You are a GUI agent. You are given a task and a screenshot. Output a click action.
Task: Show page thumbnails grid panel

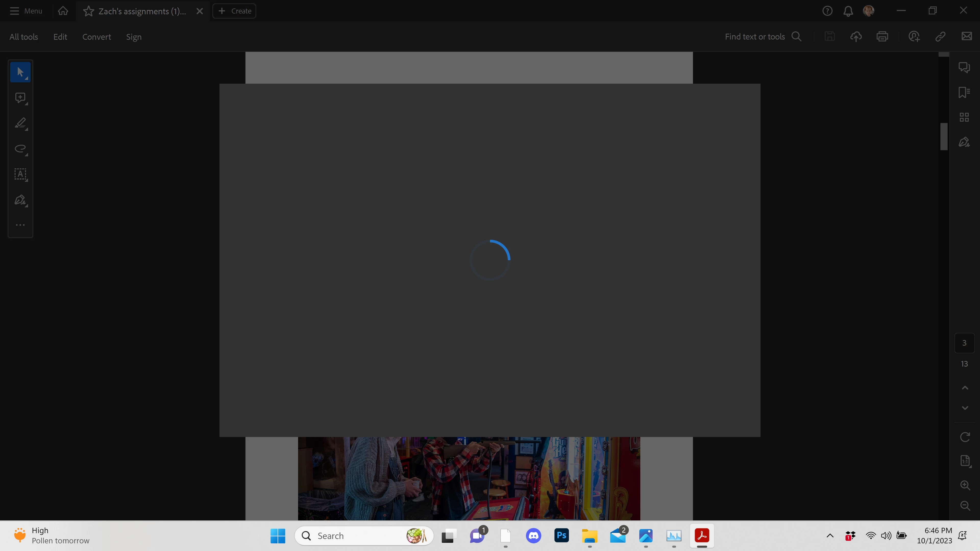click(964, 117)
